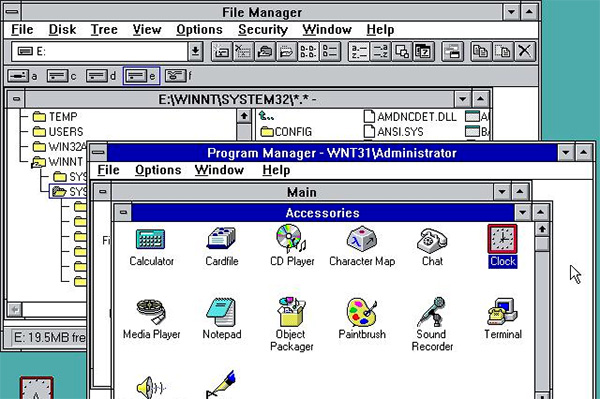Click the Sort by Date toolbar icon
This screenshot has height=399, width=600.
tap(424, 51)
